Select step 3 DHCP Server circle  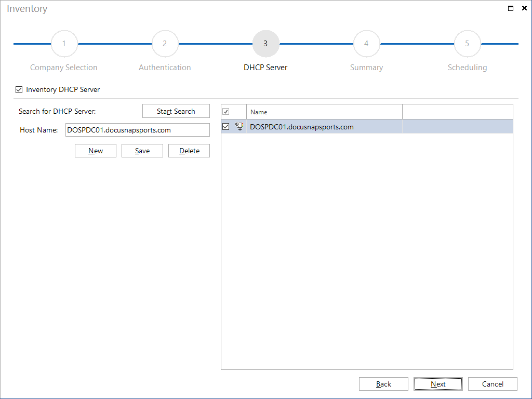[x=265, y=44]
